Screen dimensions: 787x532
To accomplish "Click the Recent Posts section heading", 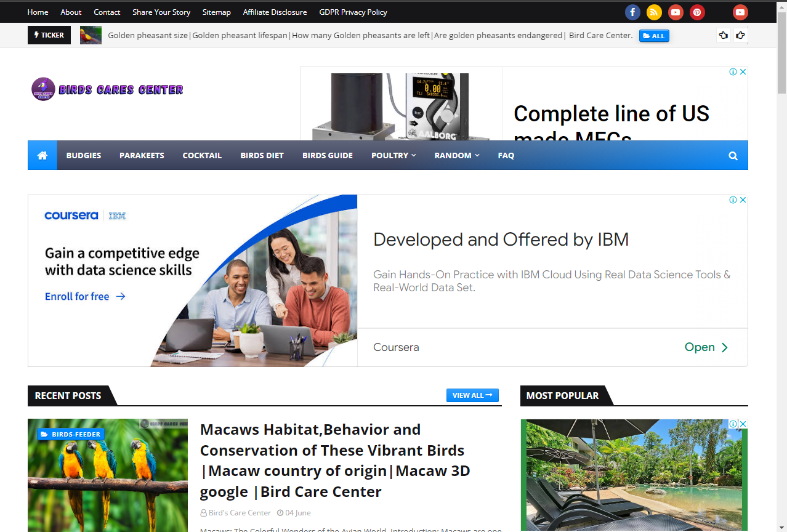I will (x=68, y=395).
